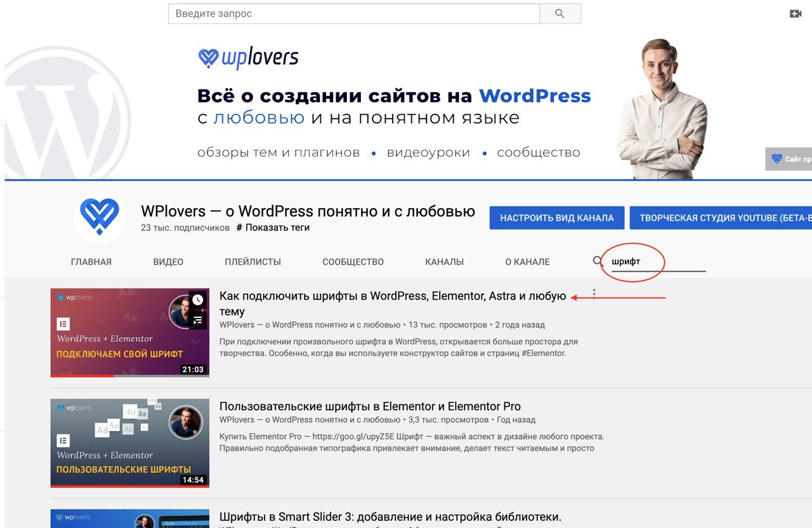Click the channel search magnifier icon
Screen dimensions: 812x528
(598, 261)
